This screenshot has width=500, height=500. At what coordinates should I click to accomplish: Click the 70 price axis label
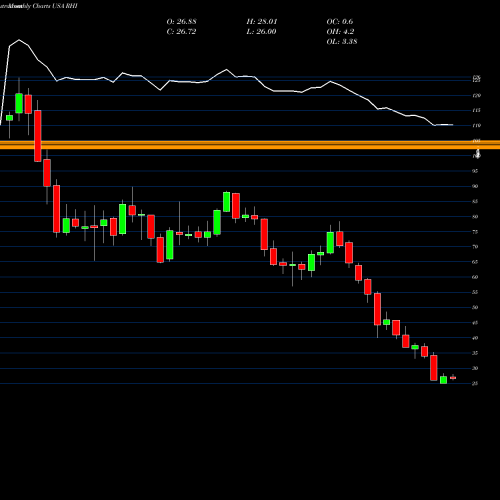476,247
